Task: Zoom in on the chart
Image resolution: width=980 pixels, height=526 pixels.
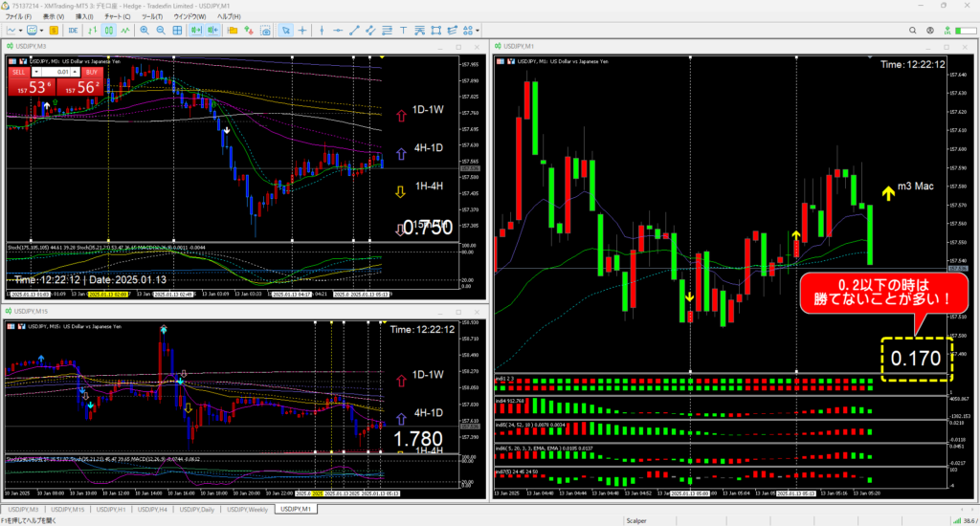Action: (x=144, y=31)
